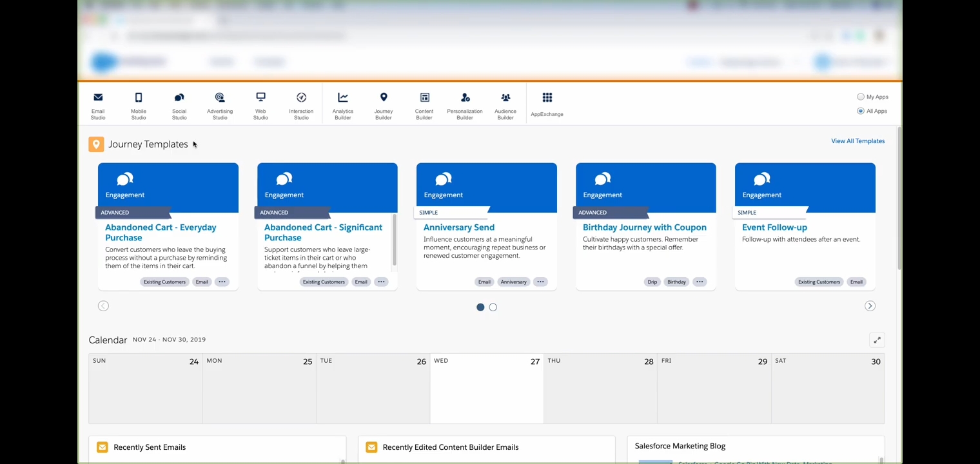Open AppExchange grid icon
Image resolution: width=980 pixels, height=464 pixels.
547,98
